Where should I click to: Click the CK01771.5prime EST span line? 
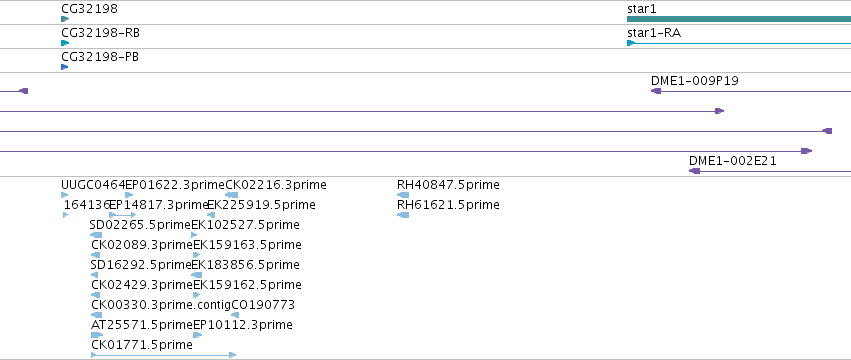(x=163, y=355)
